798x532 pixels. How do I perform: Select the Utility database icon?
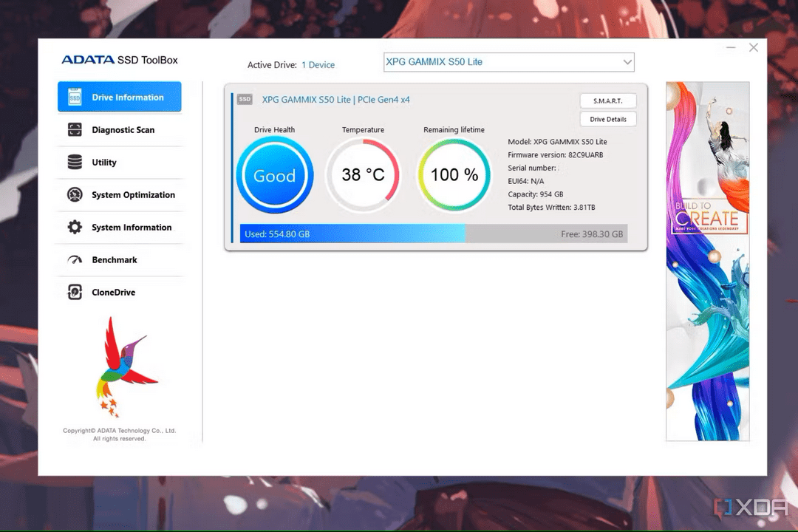tap(75, 163)
